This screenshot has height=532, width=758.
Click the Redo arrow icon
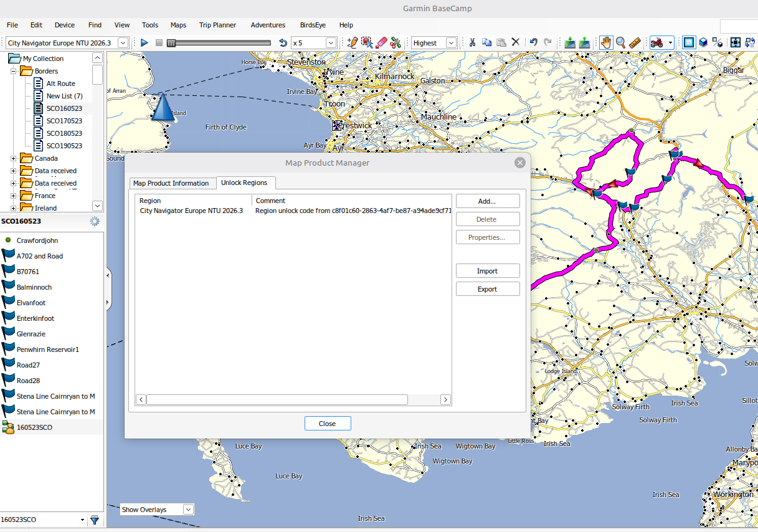click(x=548, y=42)
